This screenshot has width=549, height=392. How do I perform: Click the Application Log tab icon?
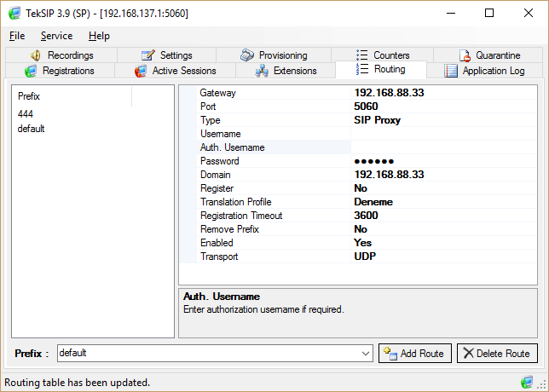(451, 71)
